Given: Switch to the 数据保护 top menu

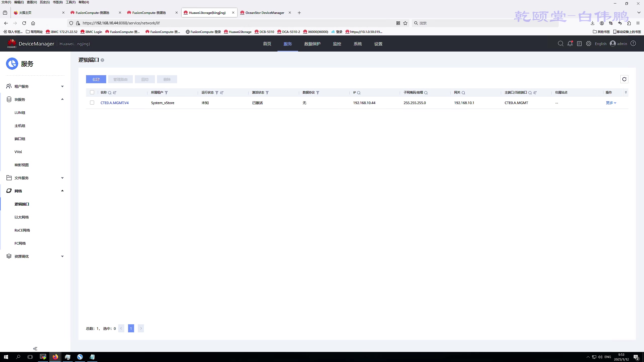Looking at the screenshot, I should [312, 44].
